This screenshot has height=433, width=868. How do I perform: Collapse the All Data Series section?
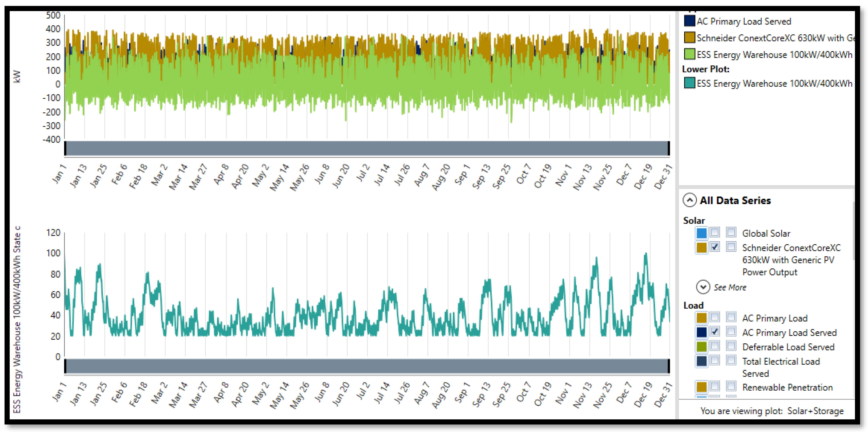coord(689,200)
